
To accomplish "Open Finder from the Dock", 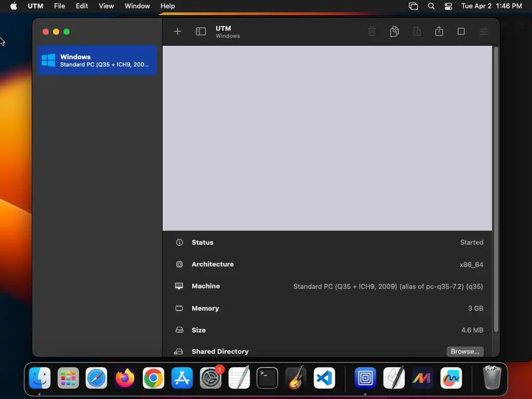I will click(x=39, y=378).
